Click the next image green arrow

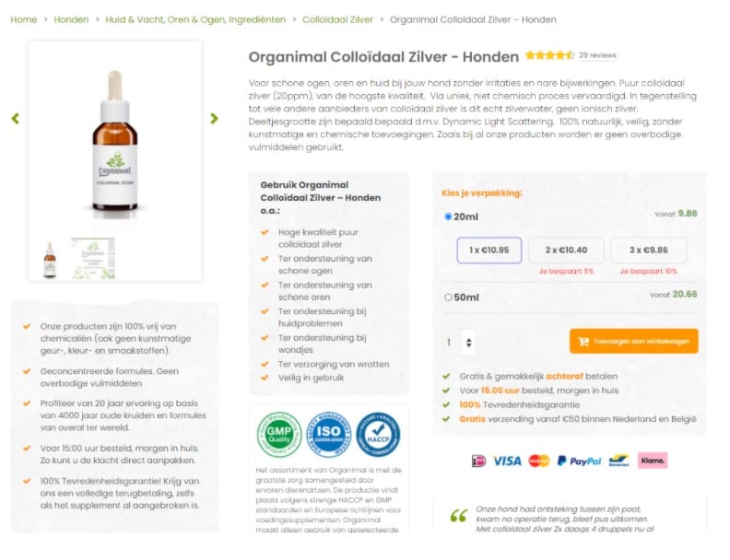tap(214, 119)
